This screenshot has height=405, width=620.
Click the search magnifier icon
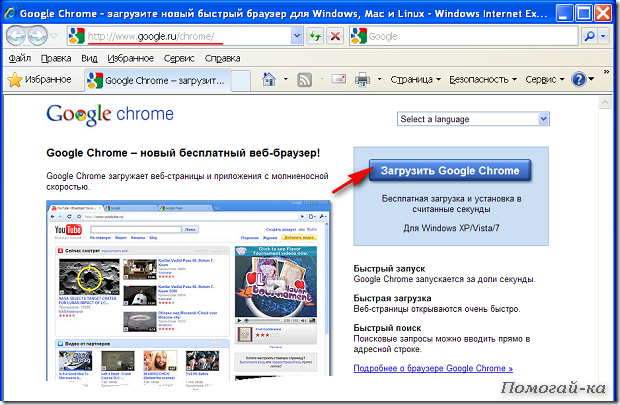(590, 36)
